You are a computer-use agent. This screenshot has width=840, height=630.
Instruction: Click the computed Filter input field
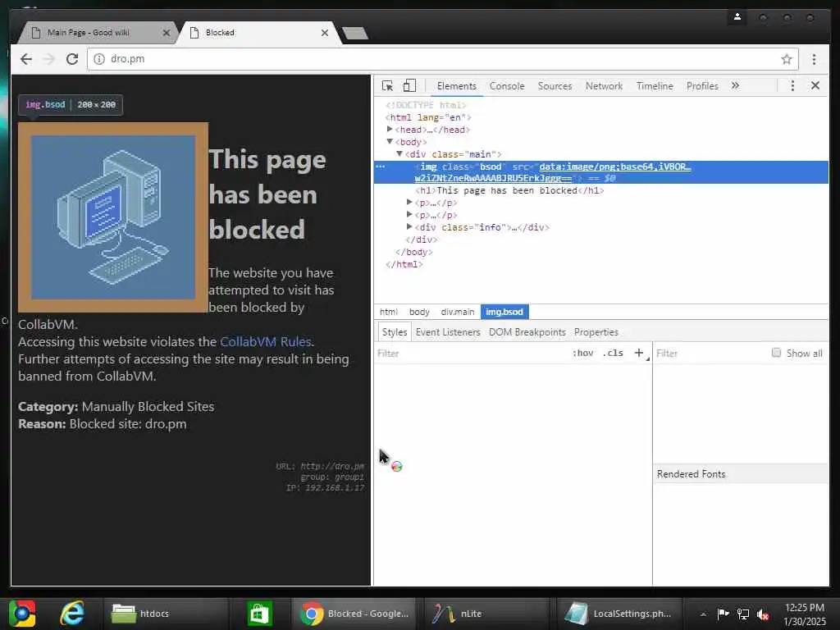[710, 353]
